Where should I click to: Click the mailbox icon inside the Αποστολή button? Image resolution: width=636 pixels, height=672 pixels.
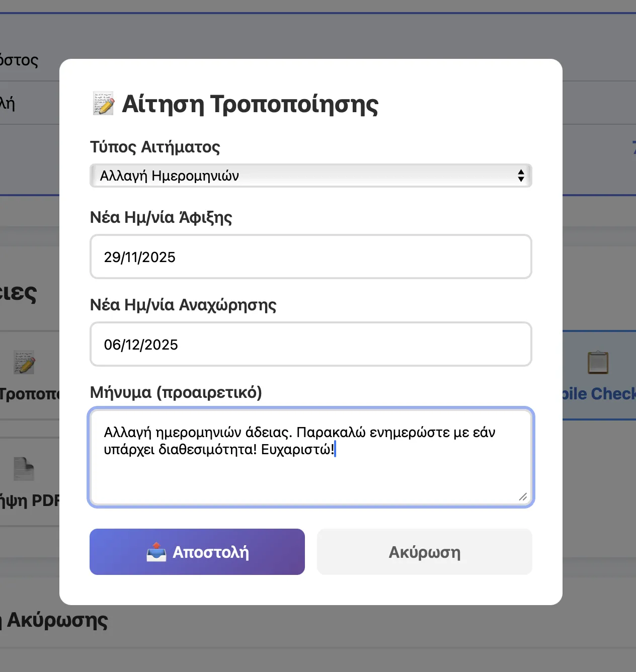pos(156,552)
